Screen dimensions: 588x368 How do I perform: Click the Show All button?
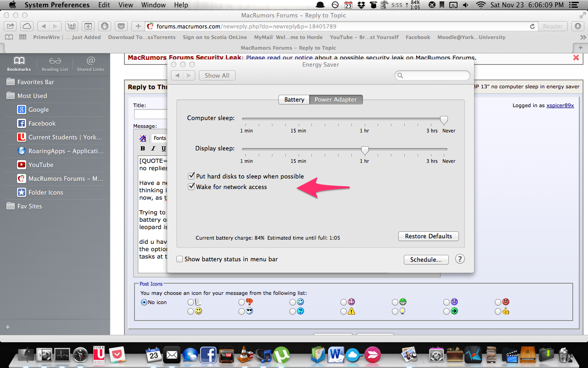point(217,75)
